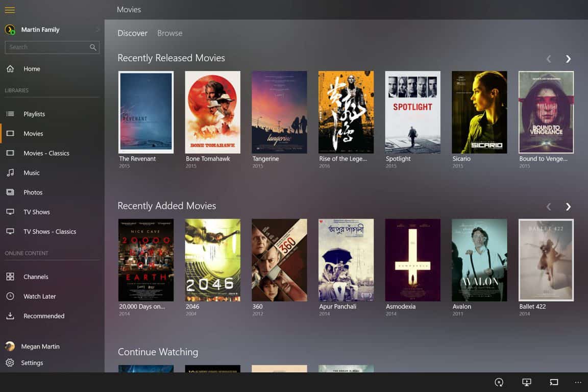Viewport: 588px width, 392px height.
Task: Open Tangerine movie poster
Action: pos(279,112)
